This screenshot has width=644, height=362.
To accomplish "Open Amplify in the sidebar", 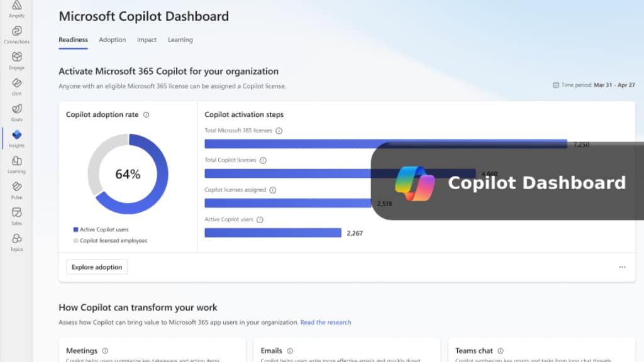I will (16, 9).
